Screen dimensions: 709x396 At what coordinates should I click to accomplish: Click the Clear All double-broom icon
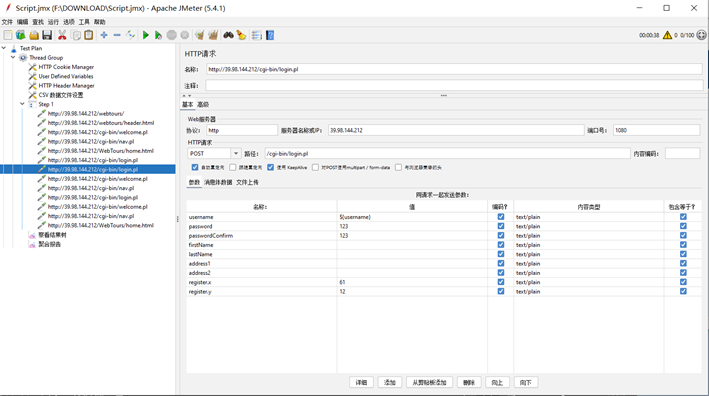click(x=213, y=35)
